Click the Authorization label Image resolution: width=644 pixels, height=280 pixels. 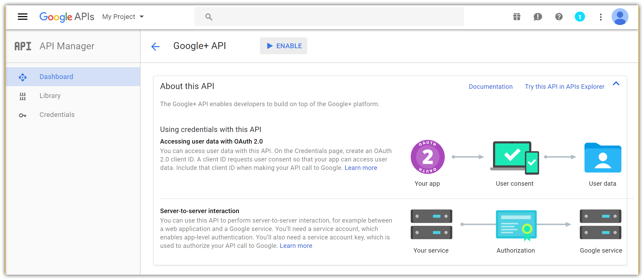click(x=516, y=250)
